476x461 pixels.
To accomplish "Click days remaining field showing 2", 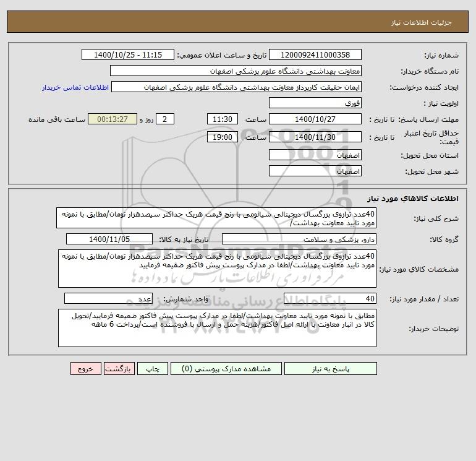I will click(165, 119).
